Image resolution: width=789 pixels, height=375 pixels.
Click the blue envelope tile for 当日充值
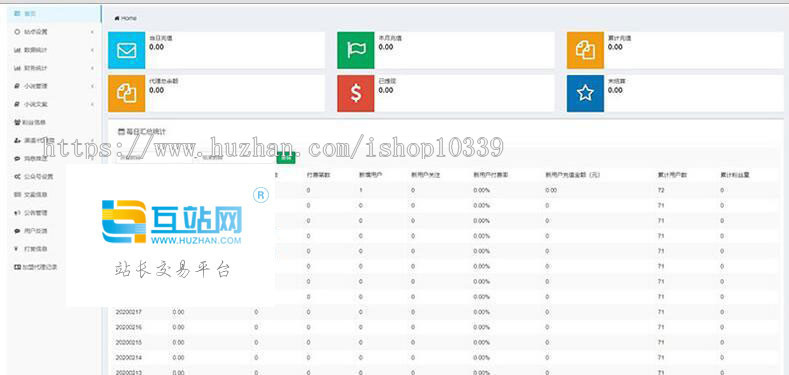126,50
